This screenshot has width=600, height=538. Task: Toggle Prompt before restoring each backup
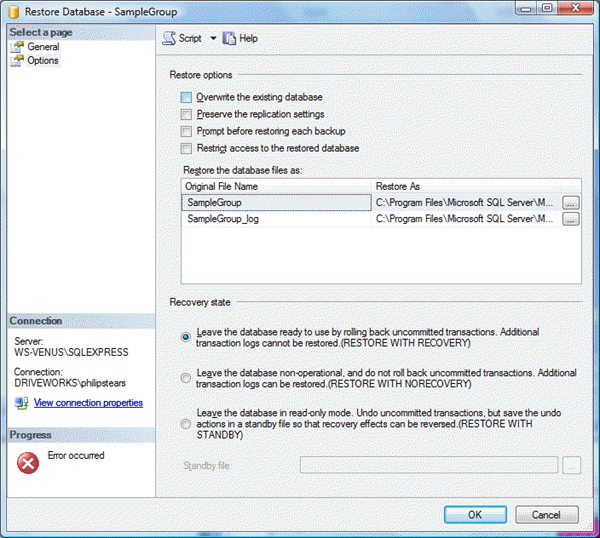tap(186, 132)
